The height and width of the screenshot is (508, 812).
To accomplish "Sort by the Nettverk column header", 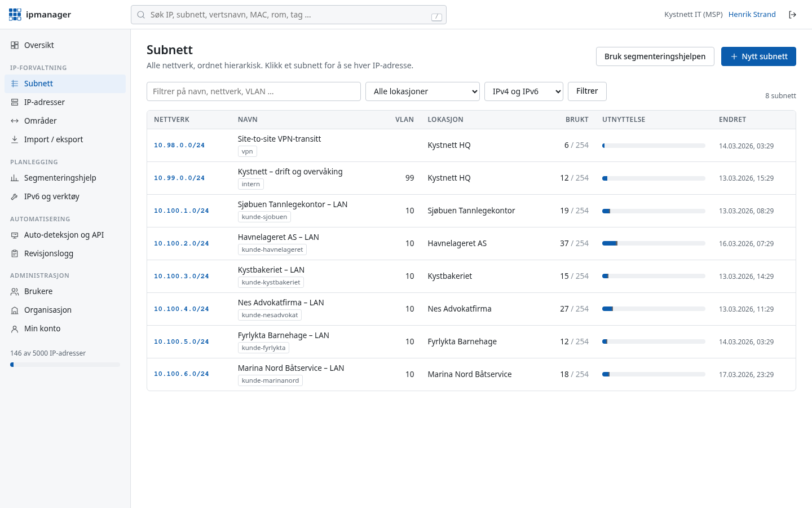I will [171, 120].
